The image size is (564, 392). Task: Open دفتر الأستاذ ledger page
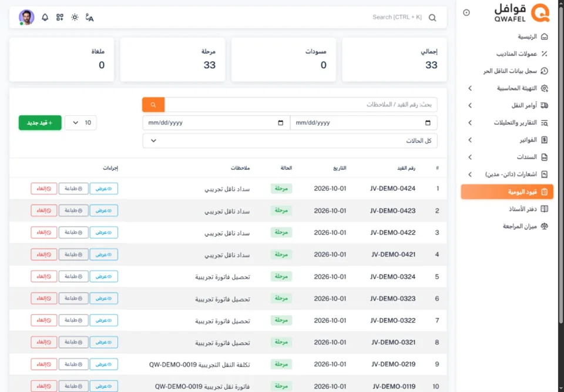507,209
